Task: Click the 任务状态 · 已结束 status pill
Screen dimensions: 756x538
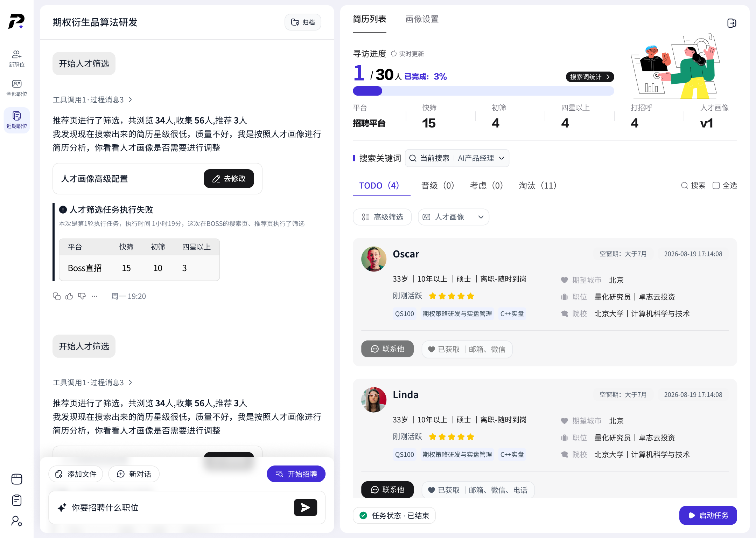Action: point(394,515)
